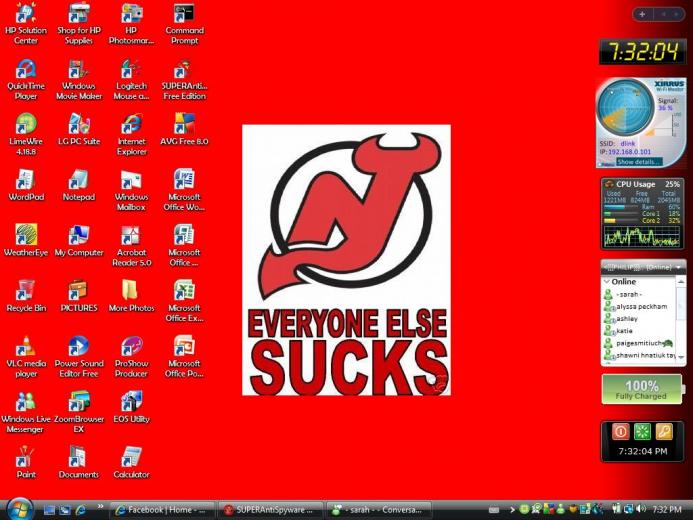Click Internet Explorer quick launch icon
693x520 pixels.
(x=80, y=510)
